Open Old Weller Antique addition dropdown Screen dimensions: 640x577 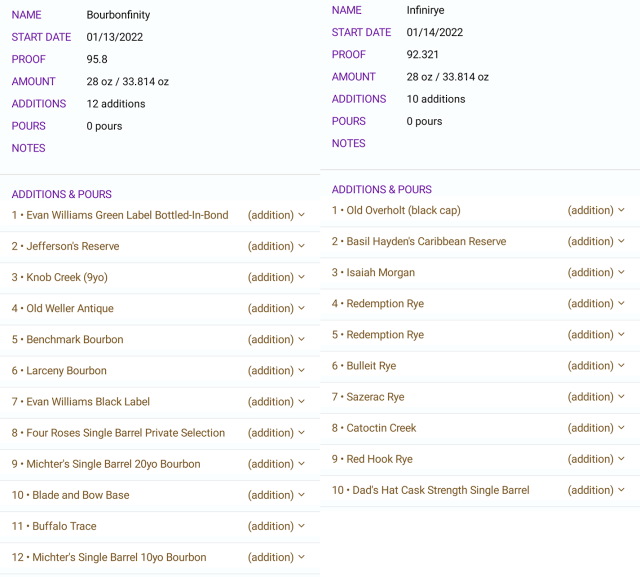click(301, 308)
